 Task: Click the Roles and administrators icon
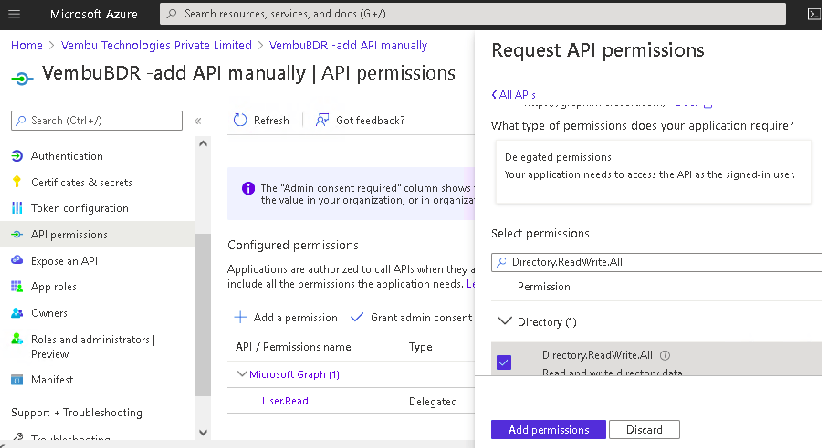[x=17, y=338]
